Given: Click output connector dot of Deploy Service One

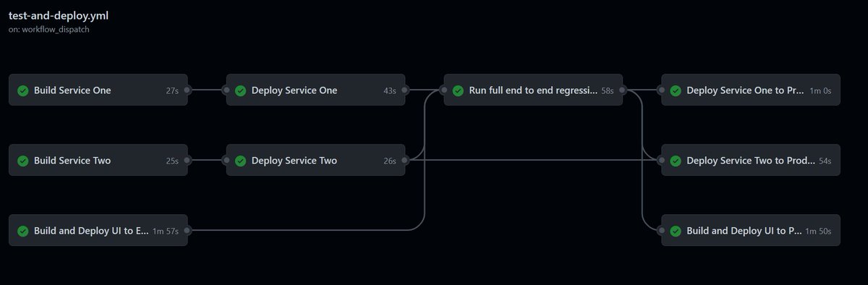Looking at the screenshot, I should coord(405,90).
